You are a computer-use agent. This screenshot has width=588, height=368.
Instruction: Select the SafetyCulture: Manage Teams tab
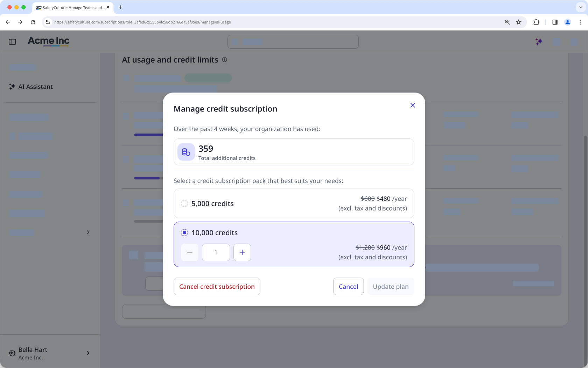72,7
